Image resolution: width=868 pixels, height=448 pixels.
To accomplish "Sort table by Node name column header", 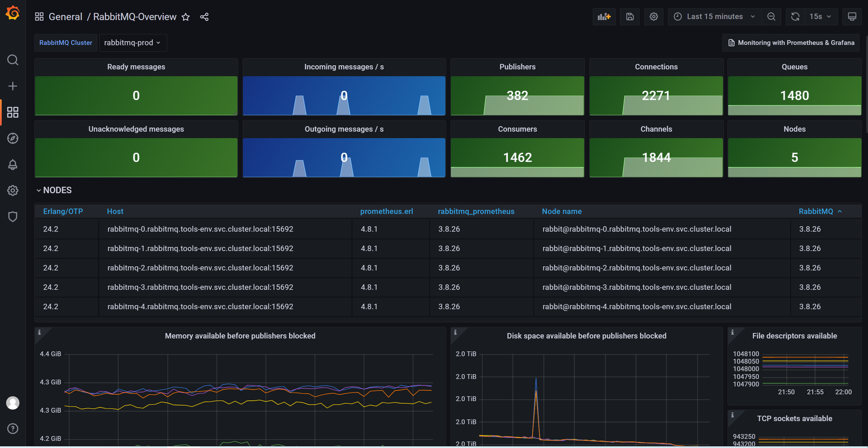I will (562, 211).
